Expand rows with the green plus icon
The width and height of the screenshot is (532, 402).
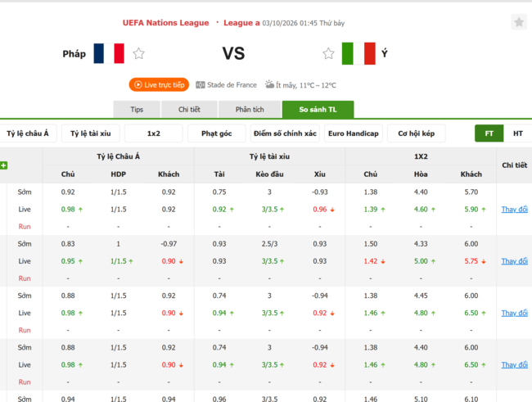tap(4, 165)
